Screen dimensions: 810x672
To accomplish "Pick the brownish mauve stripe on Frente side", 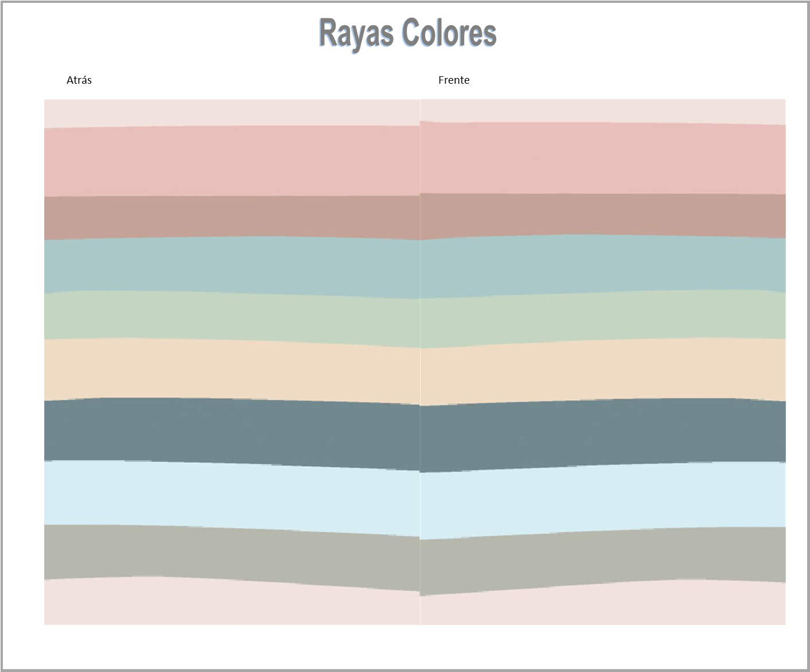I will click(x=602, y=215).
